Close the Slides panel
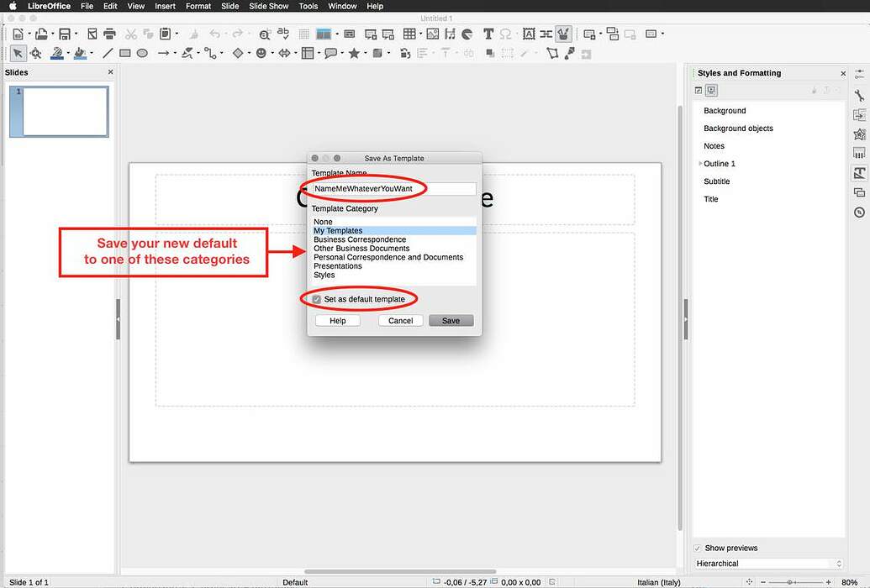Viewport: 870px width, 588px height. pyautogui.click(x=110, y=72)
